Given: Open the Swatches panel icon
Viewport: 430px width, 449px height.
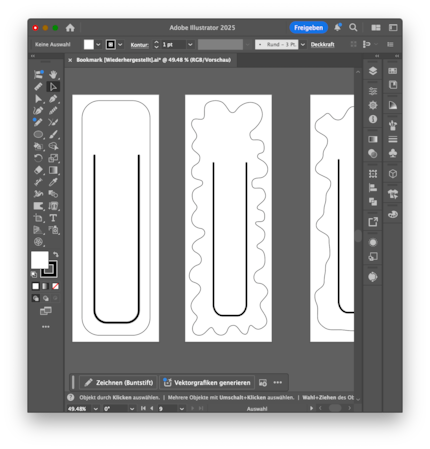Looking at the screenshot, I should point(393,71).
